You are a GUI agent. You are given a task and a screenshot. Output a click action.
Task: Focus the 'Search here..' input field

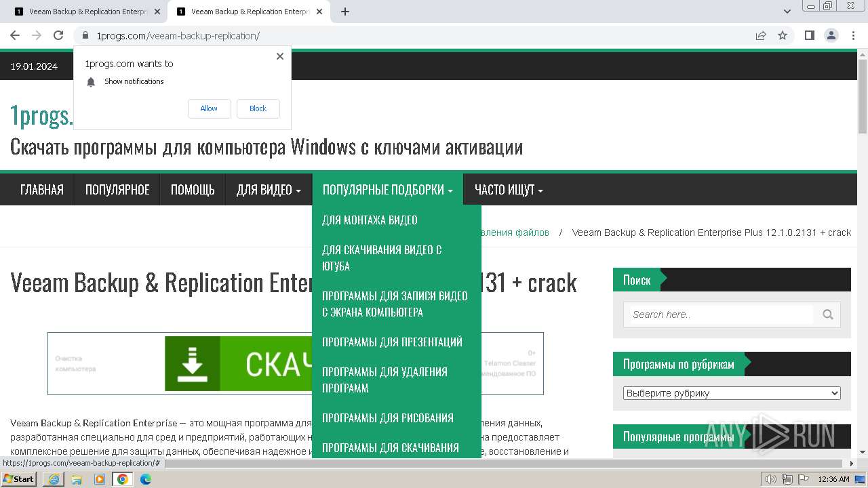(720, 314)
